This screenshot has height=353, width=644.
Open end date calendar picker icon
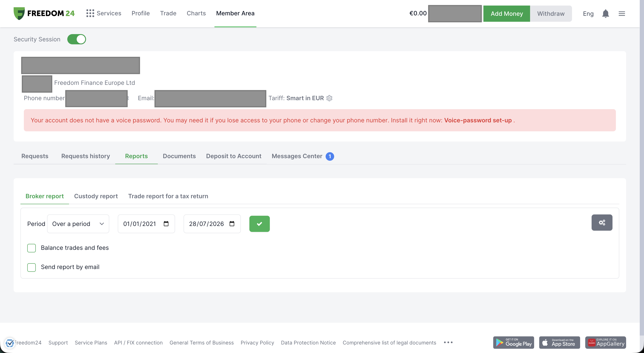click(232, 224)
